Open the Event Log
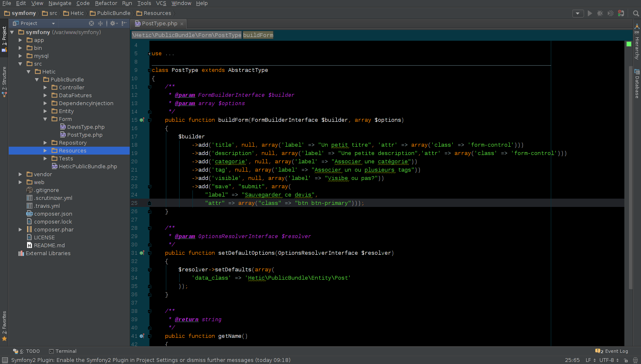The height and width of the screenshot is (364, 641). point(611,351)
